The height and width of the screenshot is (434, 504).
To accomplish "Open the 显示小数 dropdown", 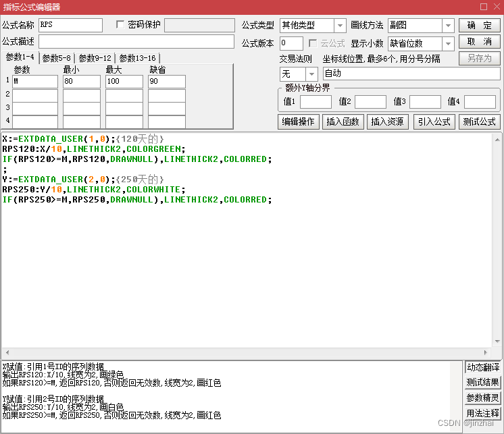I will tap(448, 44).
